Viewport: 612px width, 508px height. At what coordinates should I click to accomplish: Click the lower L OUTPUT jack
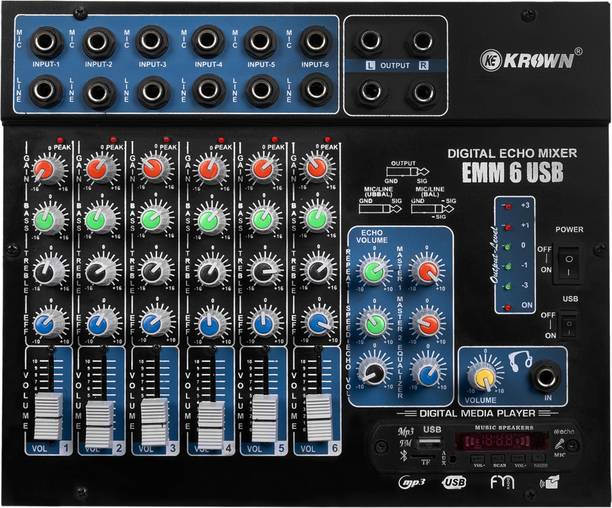click(370, 92)
